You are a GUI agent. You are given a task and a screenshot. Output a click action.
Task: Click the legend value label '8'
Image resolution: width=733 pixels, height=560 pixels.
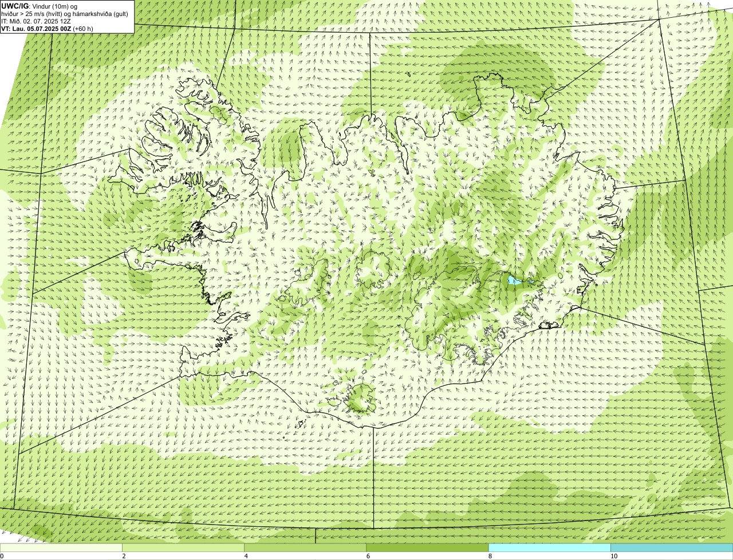coord(490,556)
